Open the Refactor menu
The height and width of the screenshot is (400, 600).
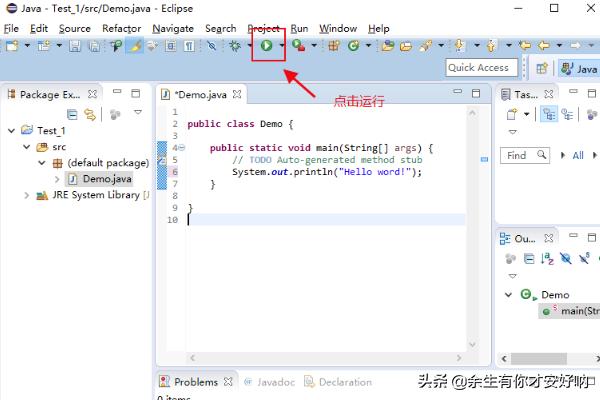click(x=122, y=29)
